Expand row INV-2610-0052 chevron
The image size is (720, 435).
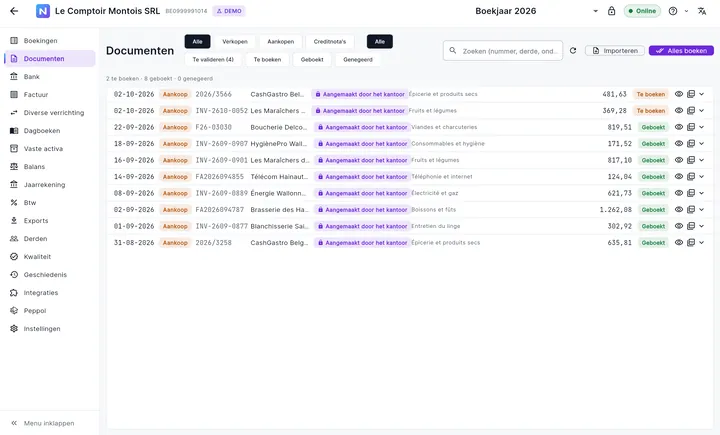pos(702,111)
